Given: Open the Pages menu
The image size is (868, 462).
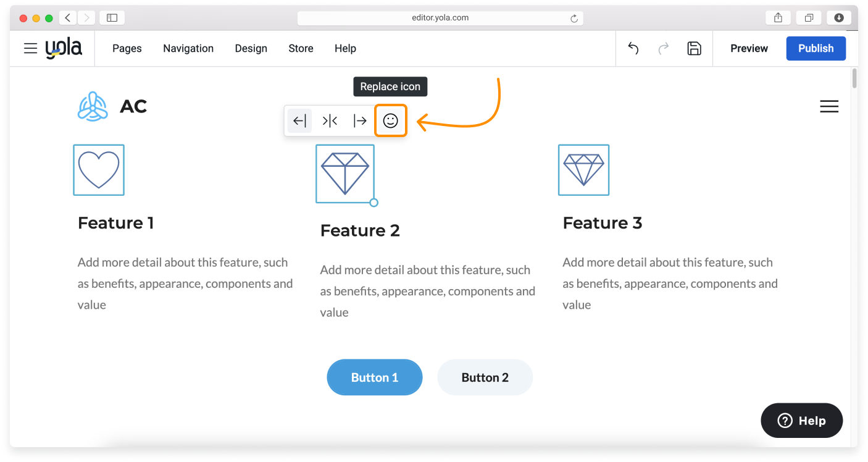Looking at the screenshot, I should click(127, 48).
